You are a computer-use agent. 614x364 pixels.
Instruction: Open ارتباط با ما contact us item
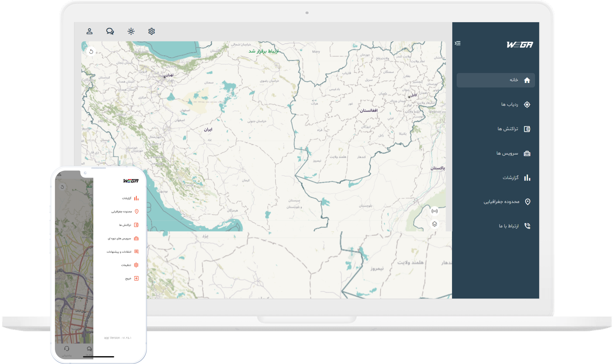pos(509,226)
